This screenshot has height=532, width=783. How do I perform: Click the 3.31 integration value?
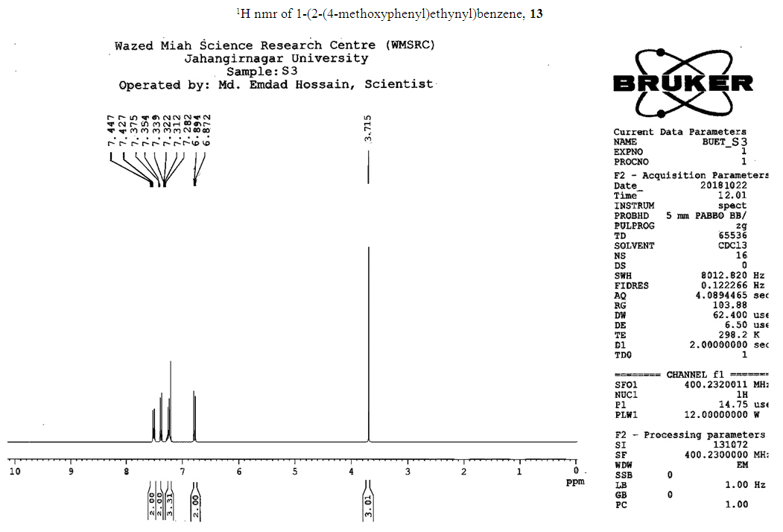(x=169, y=505)
